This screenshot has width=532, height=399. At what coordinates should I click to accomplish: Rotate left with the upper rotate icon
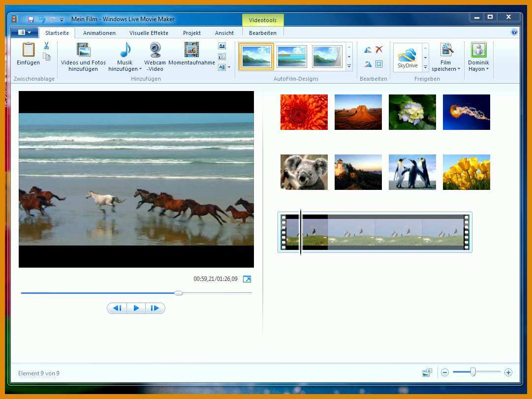pos(368,50)
